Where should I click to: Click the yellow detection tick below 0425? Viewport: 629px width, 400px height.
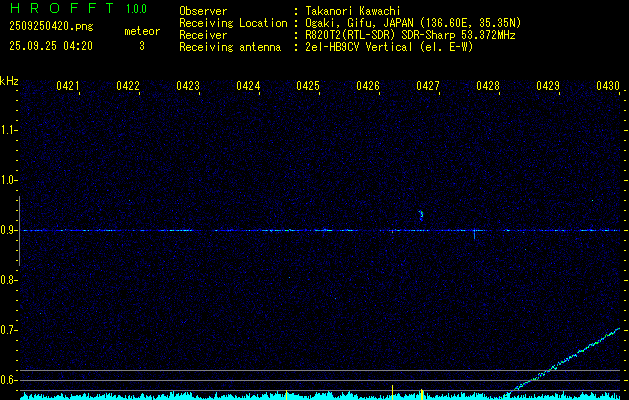tap(286, 395)
